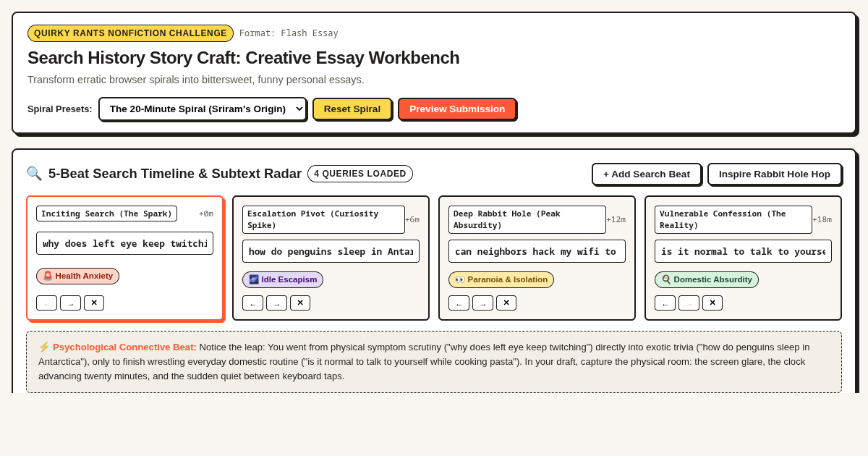The image size is (868, 456).
Task: Move the Escalation Pivot card left
Action: coord(252,303)
